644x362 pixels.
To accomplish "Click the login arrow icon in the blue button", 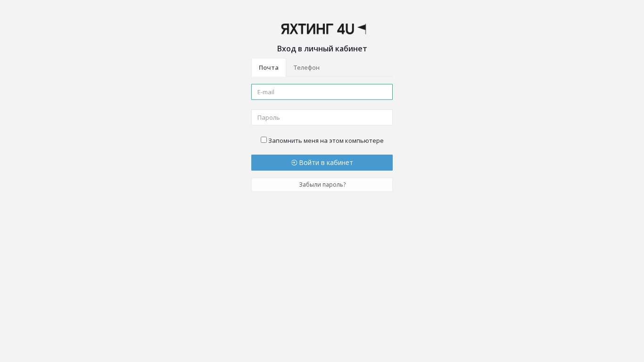I will (294, 163).
